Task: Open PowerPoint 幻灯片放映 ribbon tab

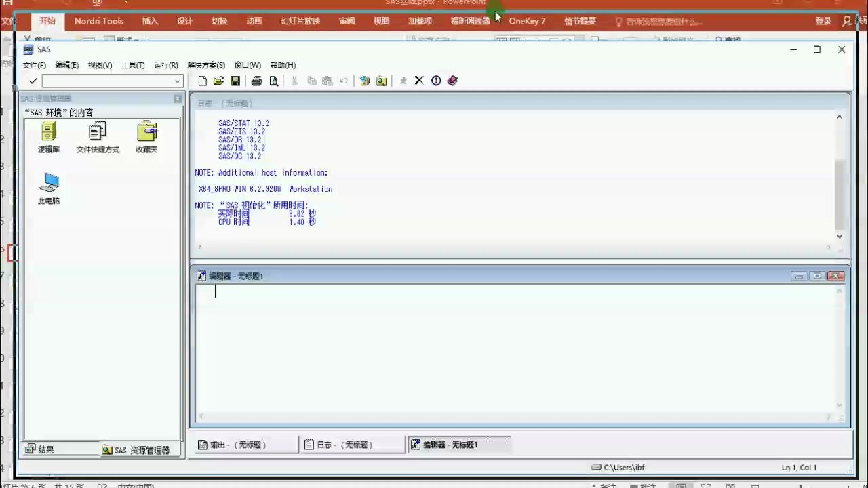Action: [x=300, y=21]
